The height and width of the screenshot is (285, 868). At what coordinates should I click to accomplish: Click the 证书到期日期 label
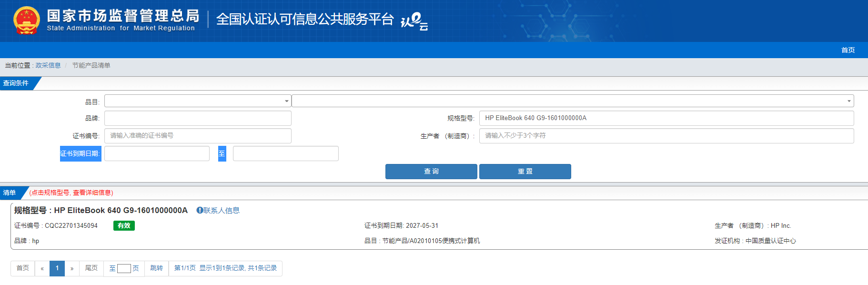[x=81, y=153]
